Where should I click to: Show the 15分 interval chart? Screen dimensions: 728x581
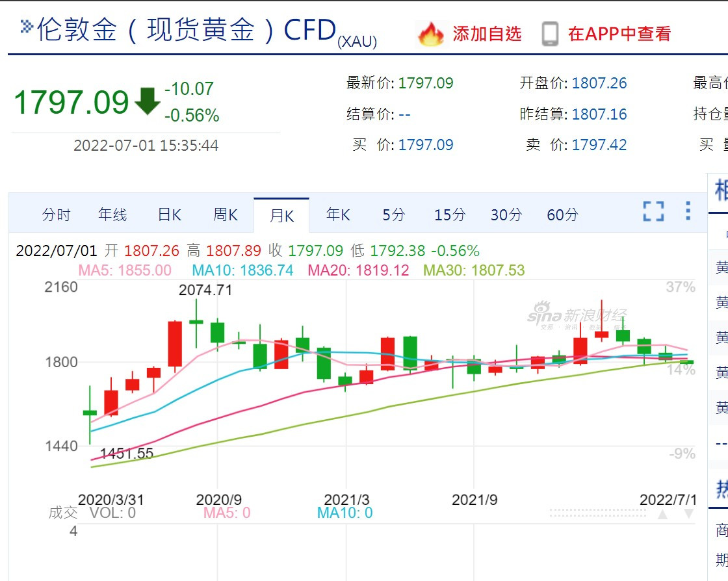(450, 215)
